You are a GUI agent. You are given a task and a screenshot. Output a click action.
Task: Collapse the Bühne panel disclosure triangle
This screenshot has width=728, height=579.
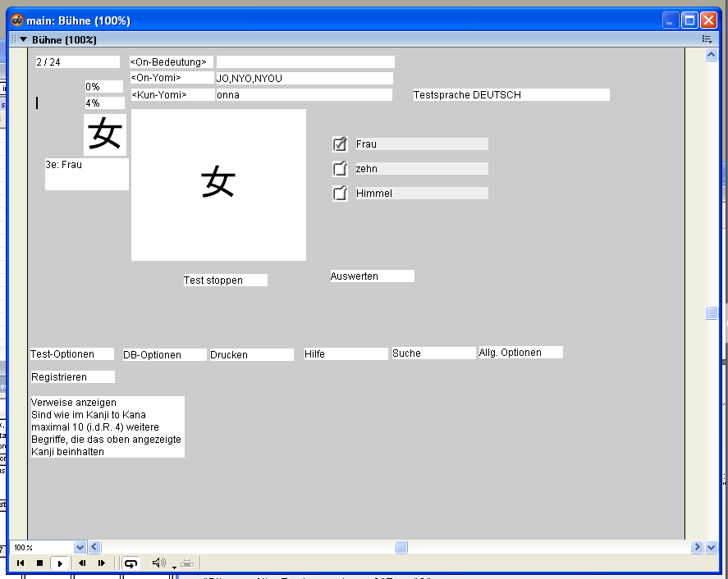[x=24, y=39]
